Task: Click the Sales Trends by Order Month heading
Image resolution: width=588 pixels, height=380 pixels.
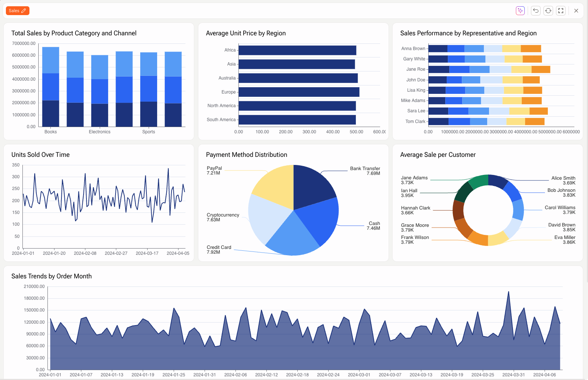Action: [x=52, y=276]
